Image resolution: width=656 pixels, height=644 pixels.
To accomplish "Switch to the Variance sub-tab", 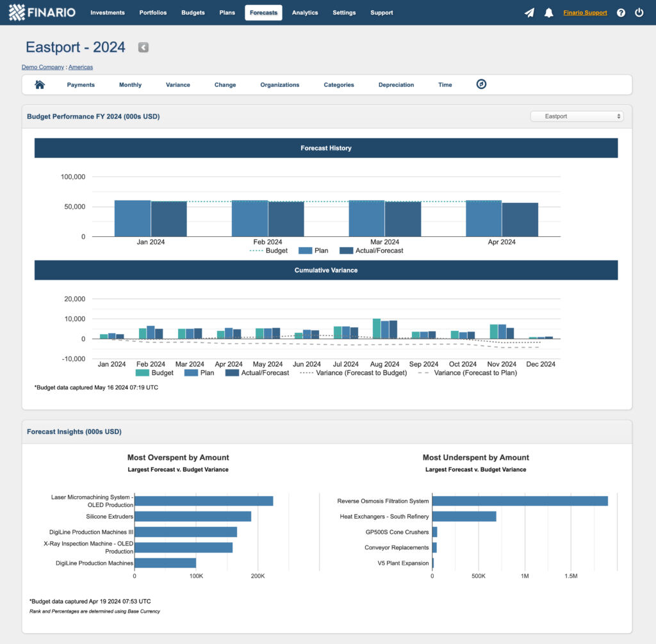I will [177, 84].
